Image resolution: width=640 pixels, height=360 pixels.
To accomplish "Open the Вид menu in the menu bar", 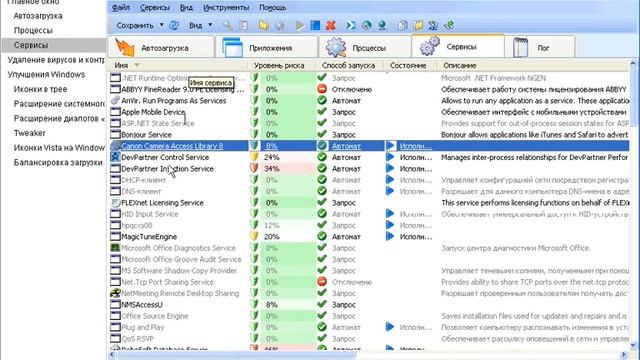I will coord(186,7).
